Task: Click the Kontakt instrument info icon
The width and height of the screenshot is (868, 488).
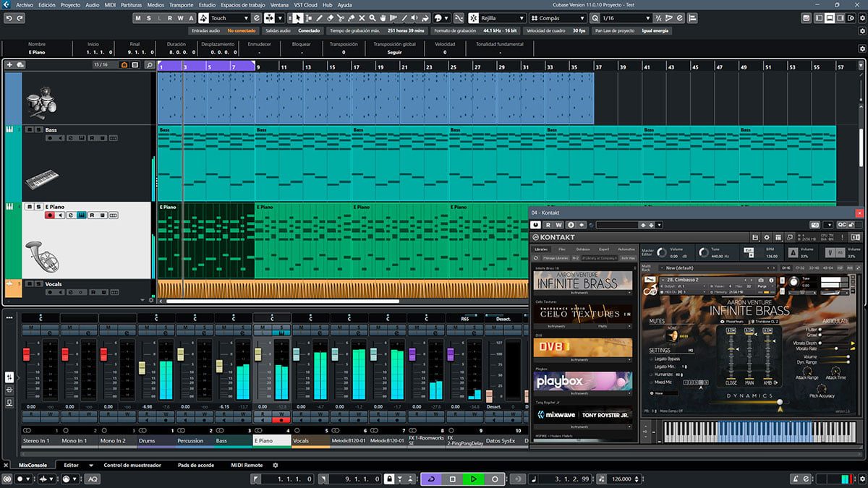Action: click(x=771, y=281)
